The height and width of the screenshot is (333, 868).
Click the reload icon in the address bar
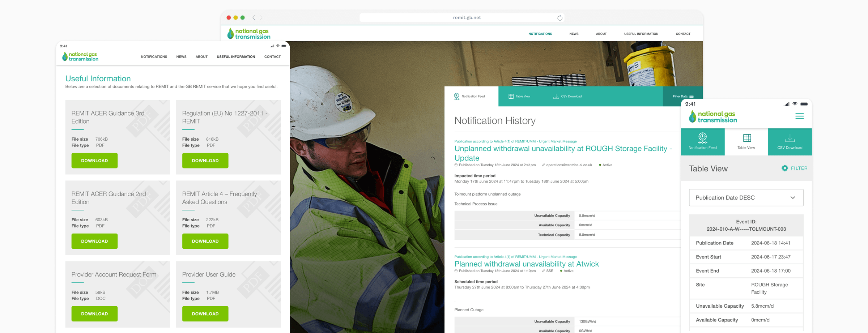coord(560,17)
